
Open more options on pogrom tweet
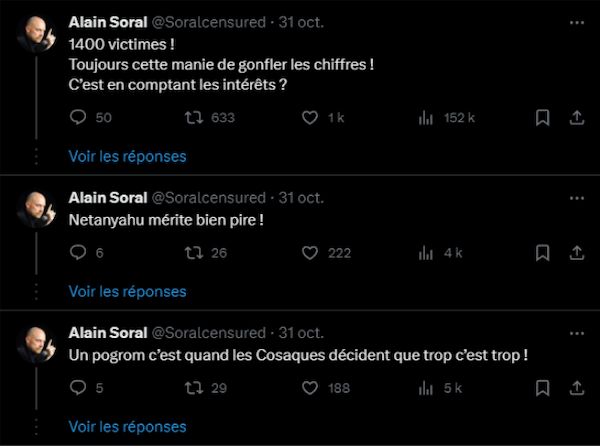[x=577, y=334]
